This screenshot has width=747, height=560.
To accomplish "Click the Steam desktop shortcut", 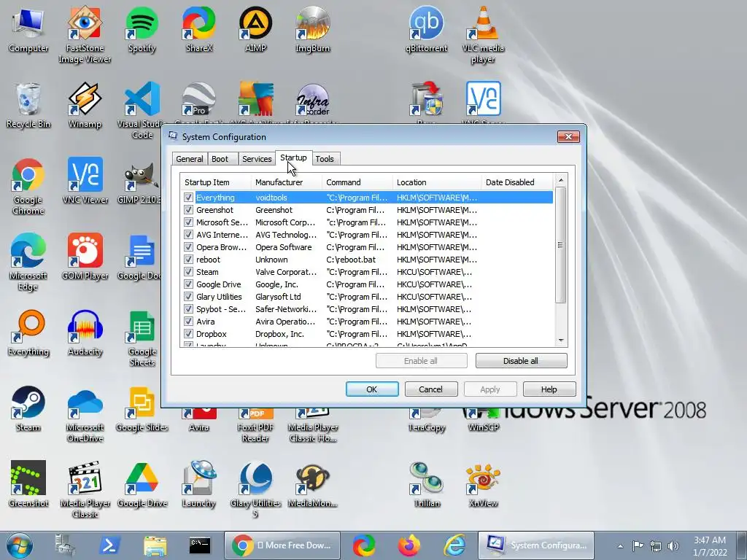I will point(28,408).
